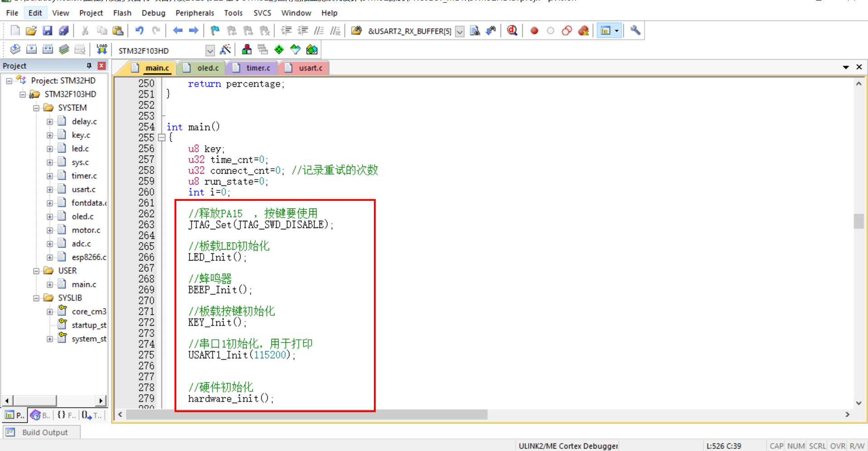Select motor.c in the project tree
The height and width of the screenshot is (451, 868).
[x=86, y=230]
